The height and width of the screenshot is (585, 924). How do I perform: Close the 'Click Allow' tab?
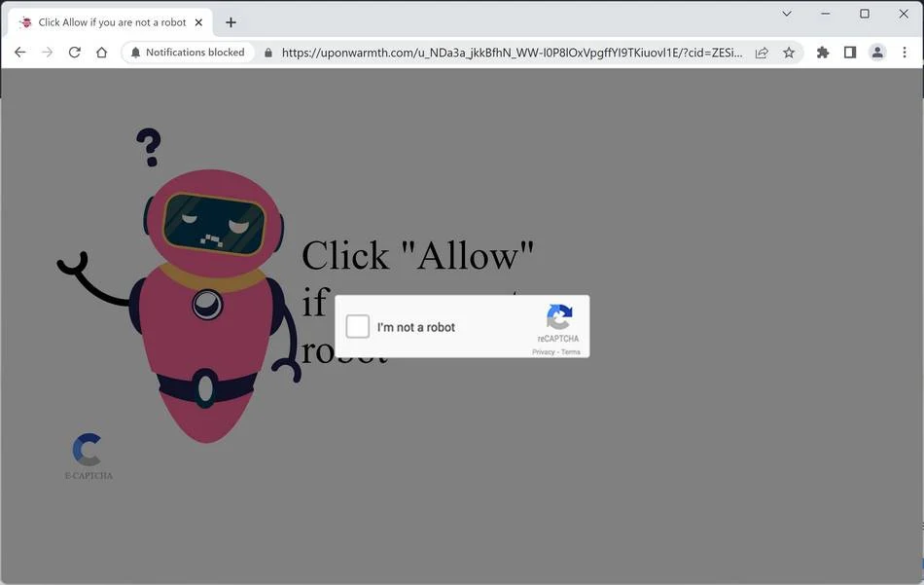tap(198, 22)
